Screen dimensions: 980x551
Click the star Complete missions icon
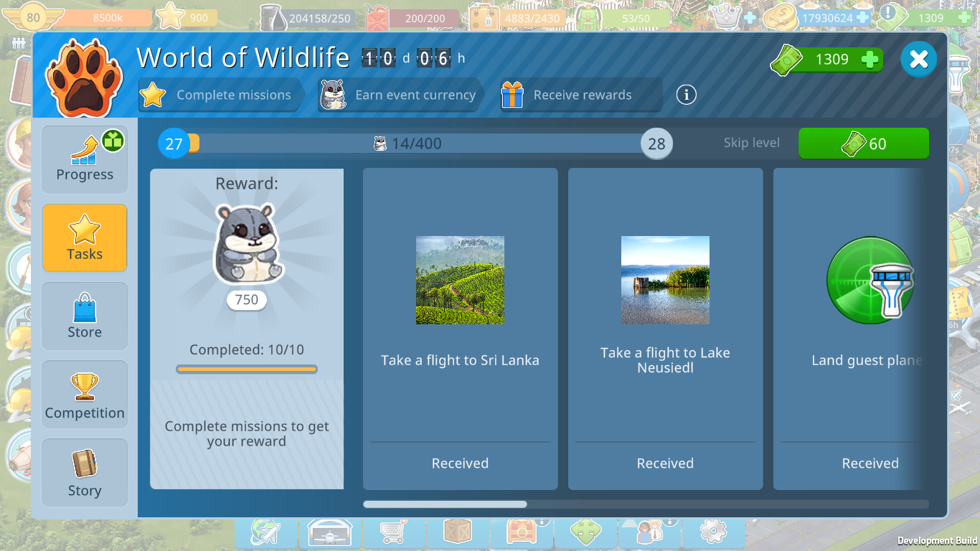tap(153, 95)
